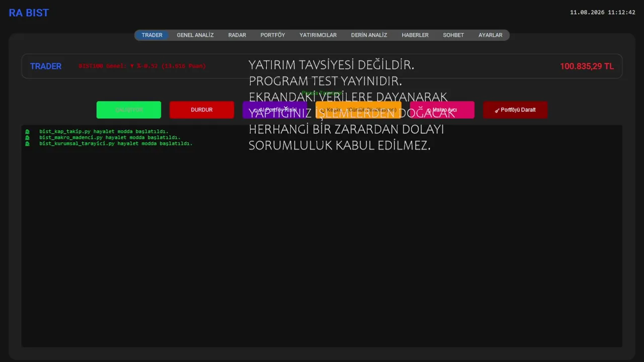Click the green ÇALIŞIYOR button
The height and width of the screenshot is (362, 644).
pyautogui.click(x=129, y=110)
